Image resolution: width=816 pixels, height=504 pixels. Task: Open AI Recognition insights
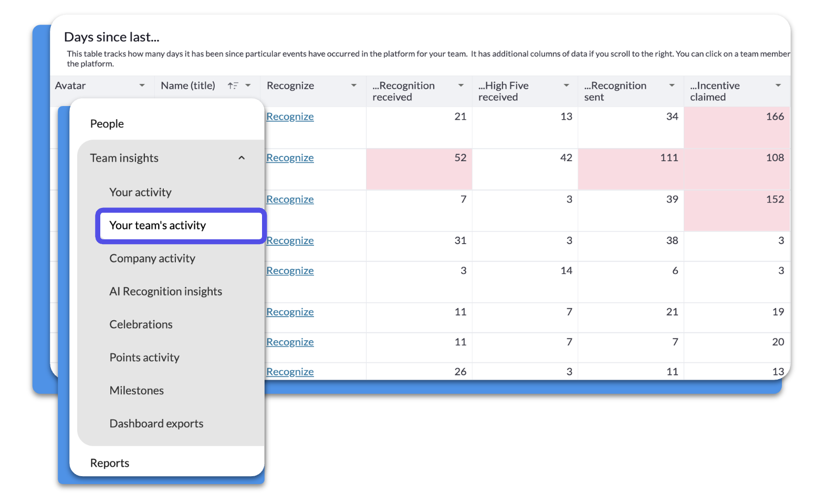tap(166, 292)
